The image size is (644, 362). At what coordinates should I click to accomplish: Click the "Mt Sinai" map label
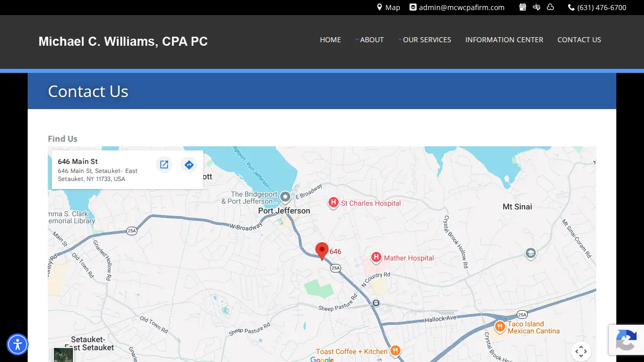[517, 207]
